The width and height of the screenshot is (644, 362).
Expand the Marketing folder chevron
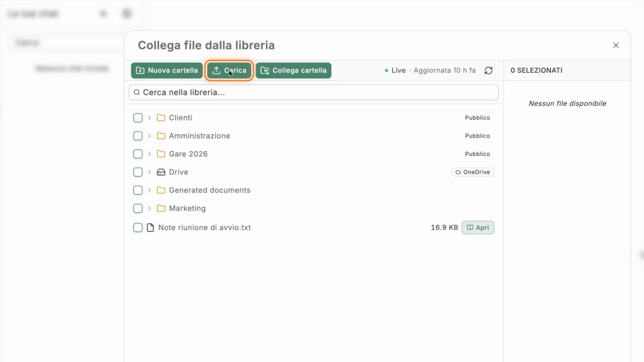tap(149, 208)
